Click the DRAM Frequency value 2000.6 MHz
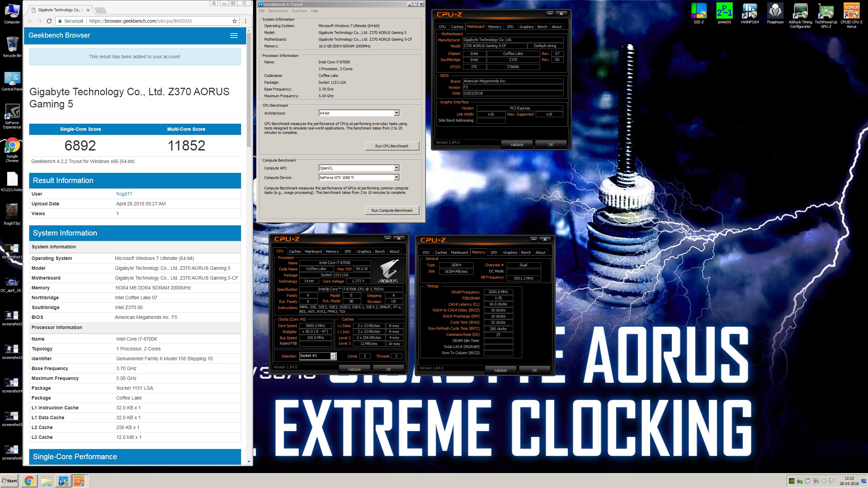 (498, 292)
